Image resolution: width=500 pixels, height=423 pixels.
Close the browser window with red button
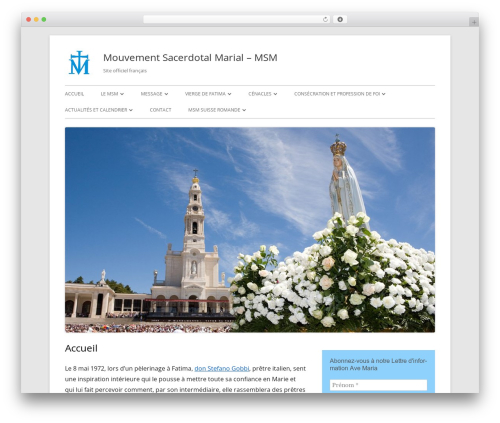click(29, 20)
